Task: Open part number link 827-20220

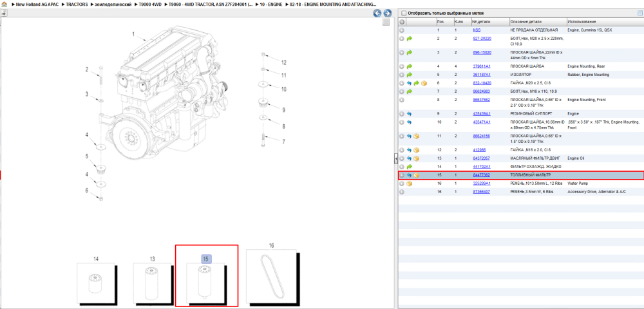Action: (482, 39)
